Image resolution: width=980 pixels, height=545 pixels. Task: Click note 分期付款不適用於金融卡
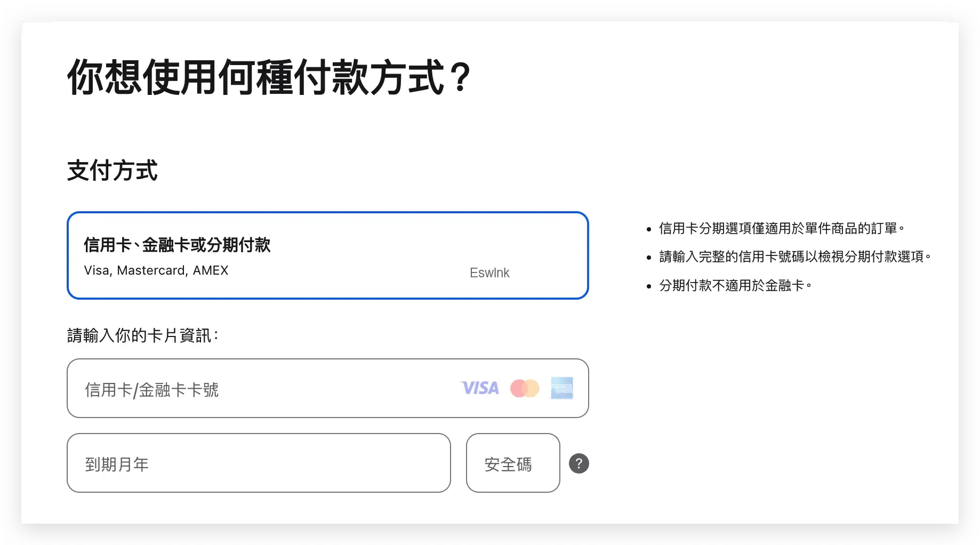point(735,286)
